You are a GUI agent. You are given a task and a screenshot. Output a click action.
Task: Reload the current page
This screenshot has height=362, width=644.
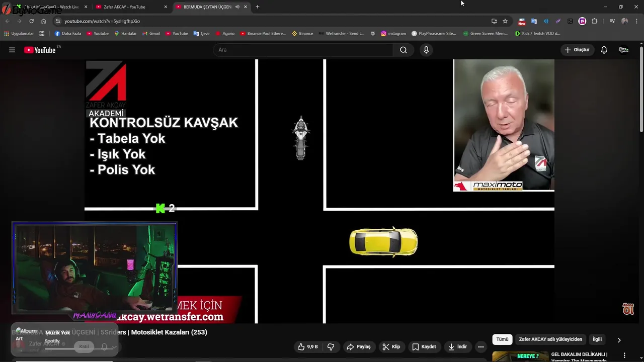pos(31,21)
